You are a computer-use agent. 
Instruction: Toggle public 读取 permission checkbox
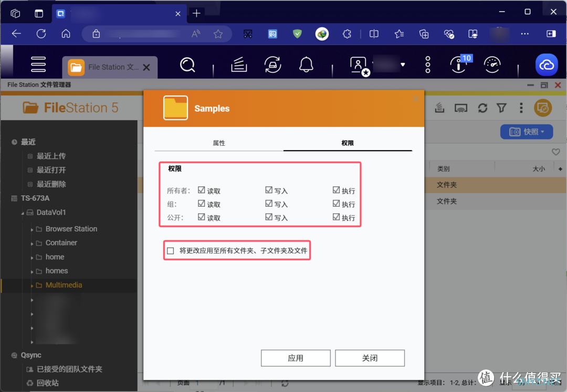(202, 217)
